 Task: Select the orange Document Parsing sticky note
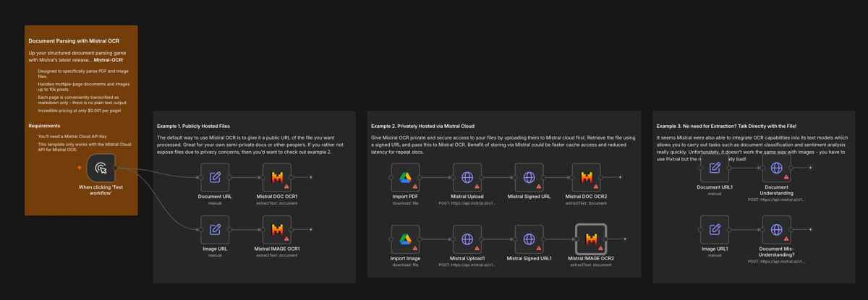(x=81, y=80)
